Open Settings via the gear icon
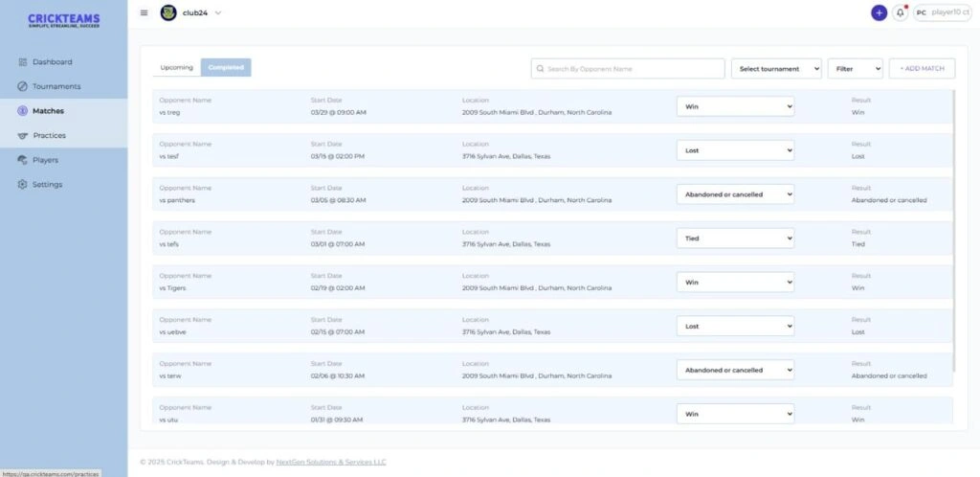 (x=22, y=185)
